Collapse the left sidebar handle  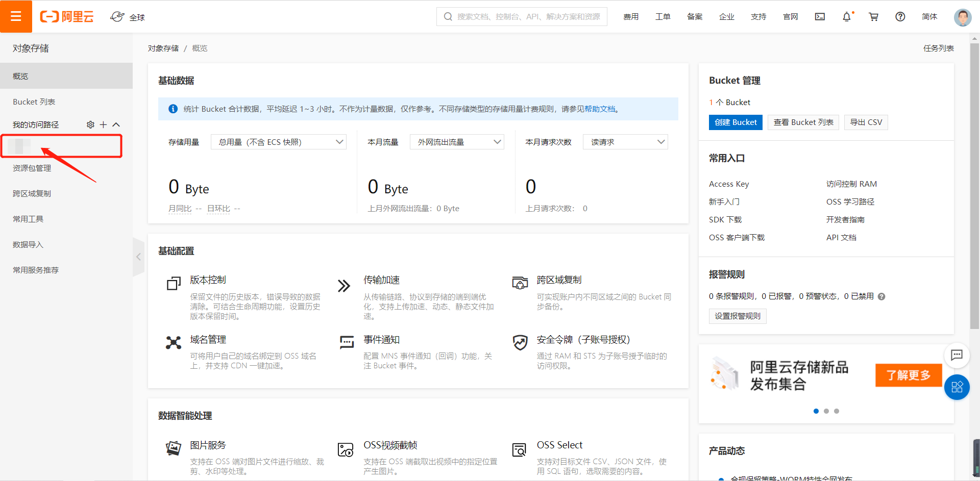[138, 257]
